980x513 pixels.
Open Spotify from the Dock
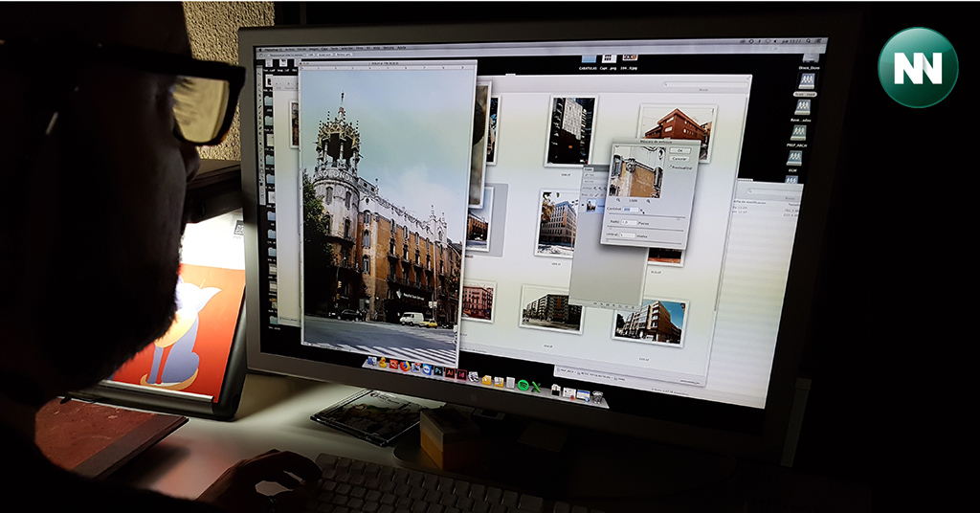coord(523,385)
